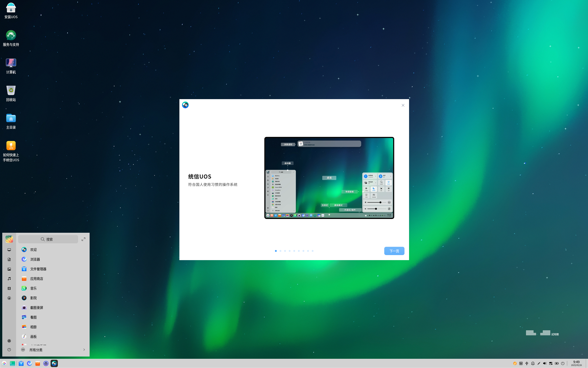Open quick panel toggles tray icon

click(551, 363)
